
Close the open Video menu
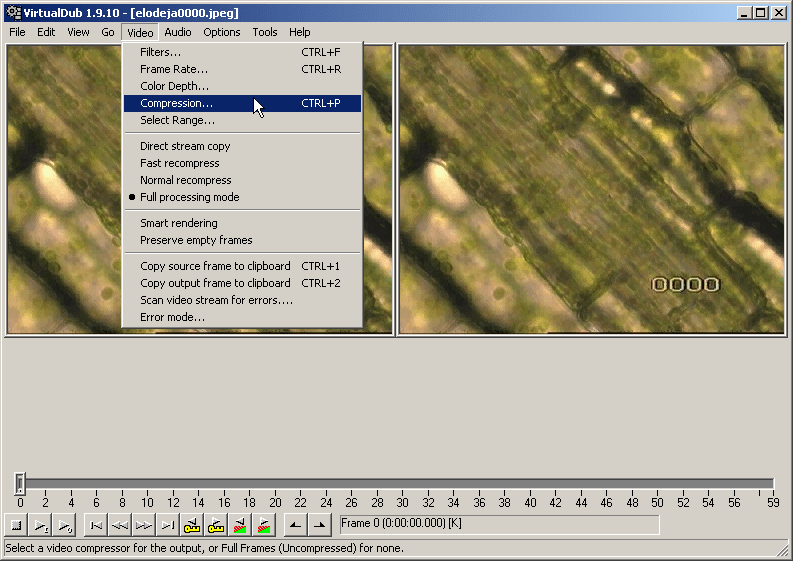point(140,32)
